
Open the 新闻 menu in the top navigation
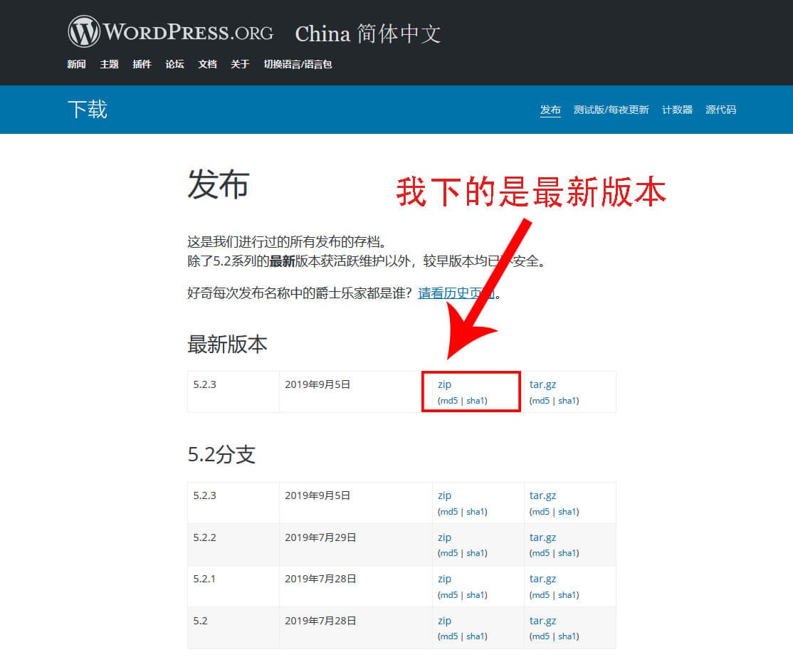[x=77, y=64]
